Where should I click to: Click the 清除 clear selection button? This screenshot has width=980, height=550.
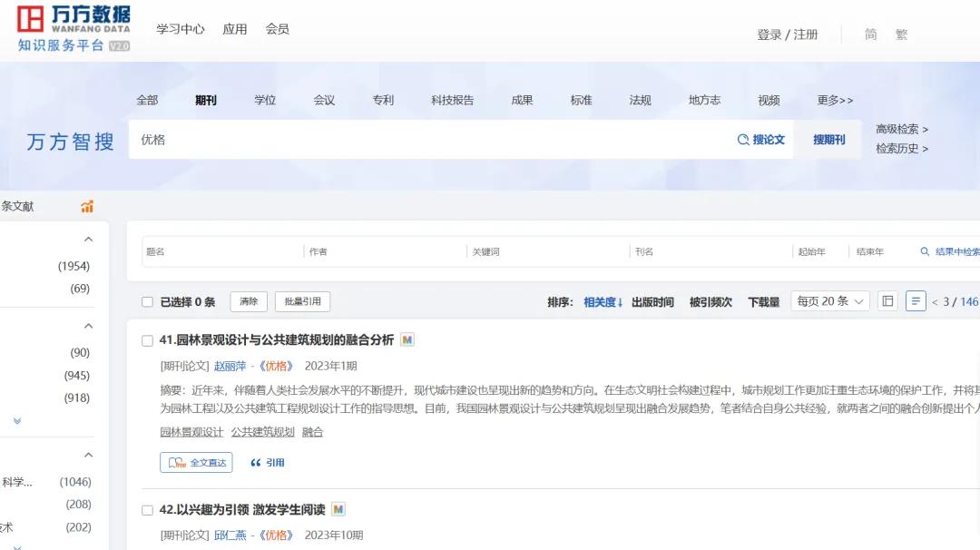[249, 301]
